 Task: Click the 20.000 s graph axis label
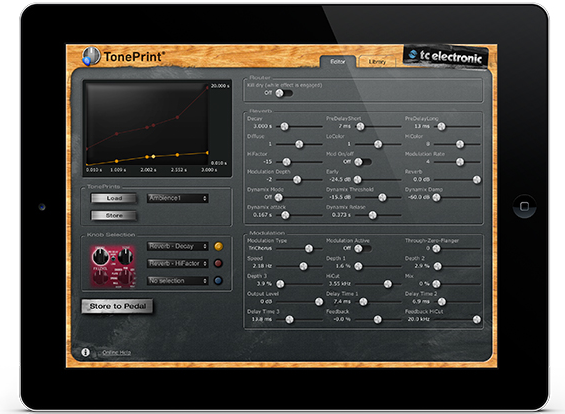pos(220,86)
